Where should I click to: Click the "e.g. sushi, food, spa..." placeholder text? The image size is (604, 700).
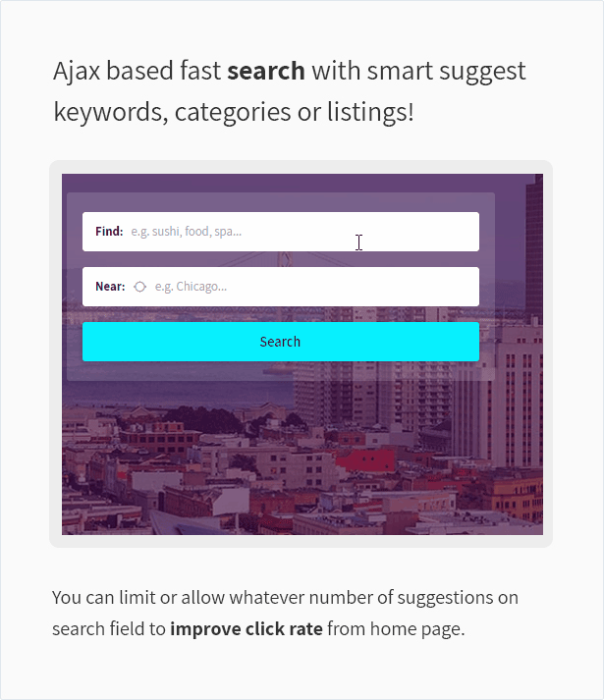pos(186,232)
